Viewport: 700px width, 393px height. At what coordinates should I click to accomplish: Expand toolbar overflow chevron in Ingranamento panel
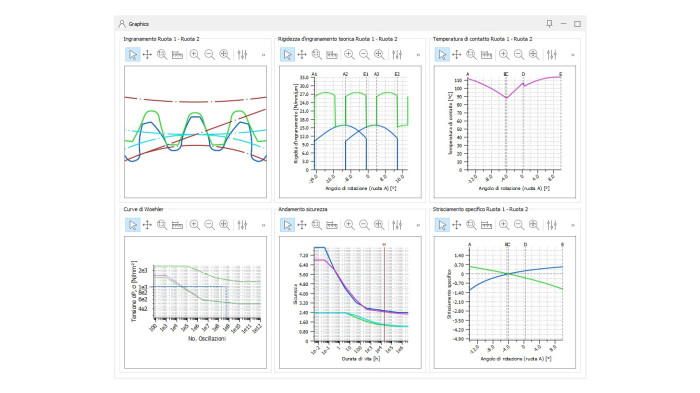263,55
